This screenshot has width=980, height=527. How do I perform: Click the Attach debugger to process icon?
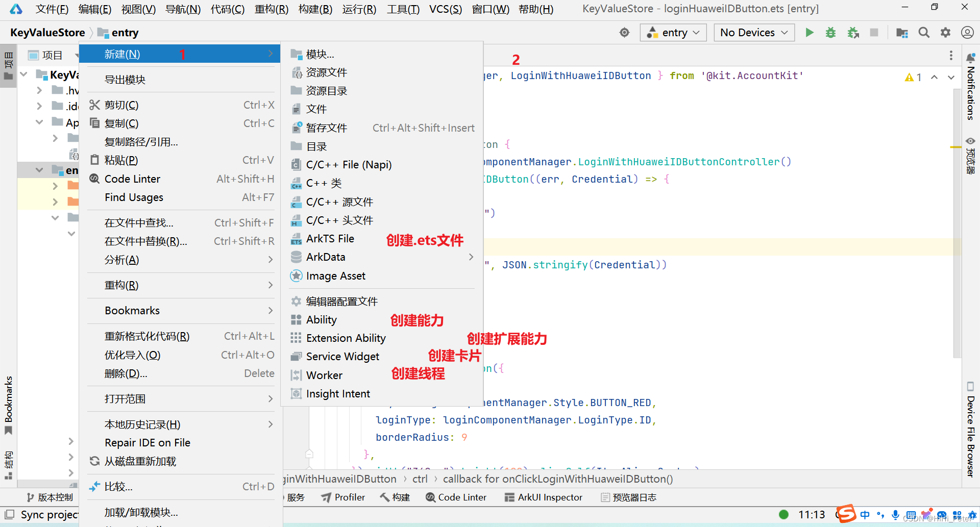click(x=853, y=33)
